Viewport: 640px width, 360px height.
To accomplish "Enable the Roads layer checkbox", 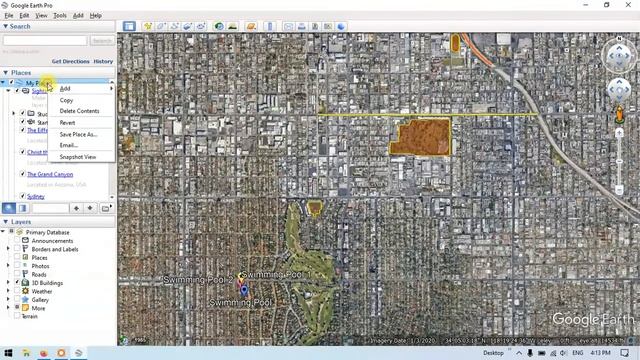I will pos(17,274).
